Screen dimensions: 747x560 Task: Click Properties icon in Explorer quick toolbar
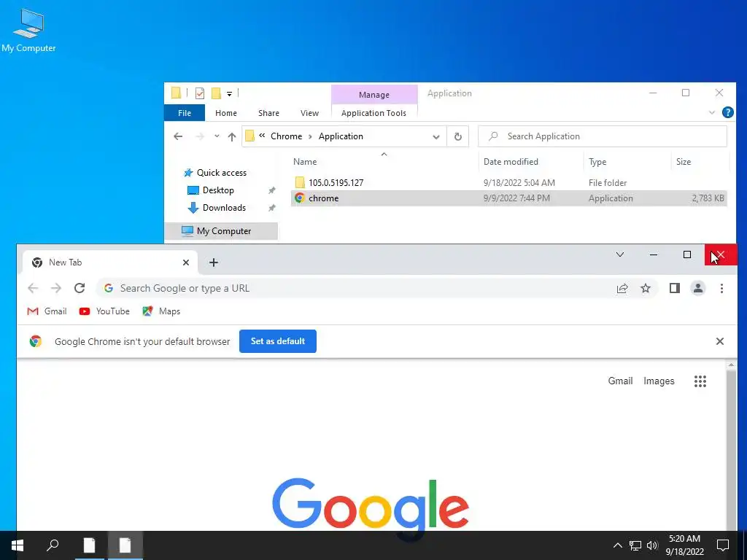click(x=200, y=93)
